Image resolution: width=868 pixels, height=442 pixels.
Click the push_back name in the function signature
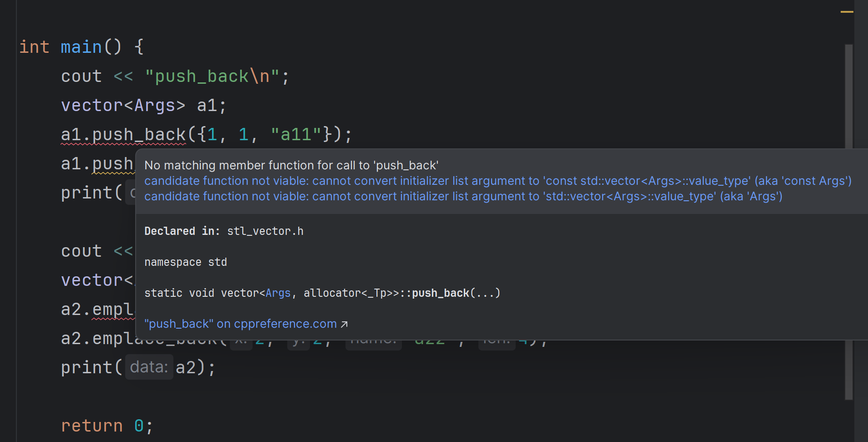coord(439,293)
